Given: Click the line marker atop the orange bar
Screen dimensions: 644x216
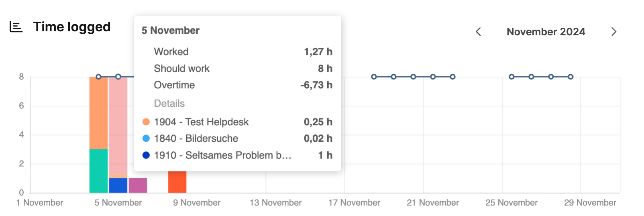Looking at the screenshot, I should coord(98,77).
